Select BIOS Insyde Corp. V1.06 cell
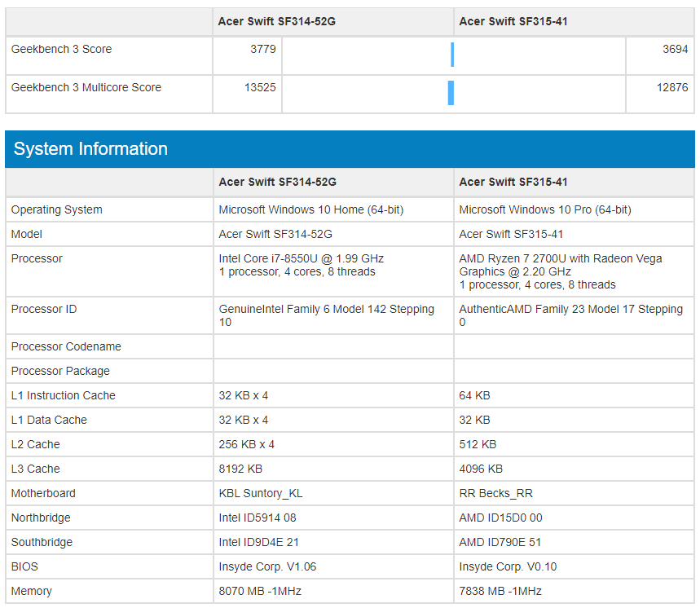Viewport: 700px width, 608px height. pos(333,567)
